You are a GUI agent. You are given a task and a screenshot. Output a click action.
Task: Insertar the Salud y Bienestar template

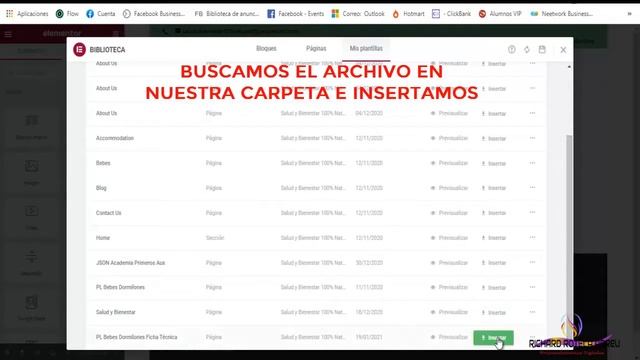tap(494, 312)
